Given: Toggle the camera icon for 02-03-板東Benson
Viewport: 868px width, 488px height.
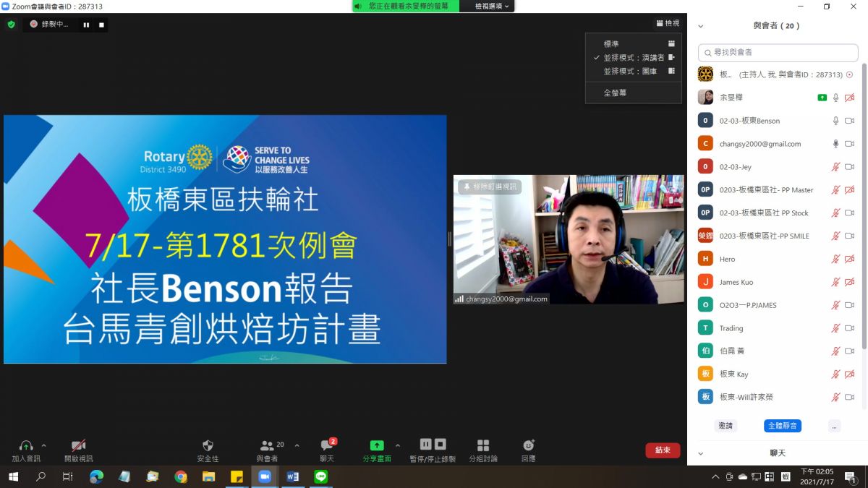Looking at the screenshot, I should pyautogui.click(x=850, y=121).
